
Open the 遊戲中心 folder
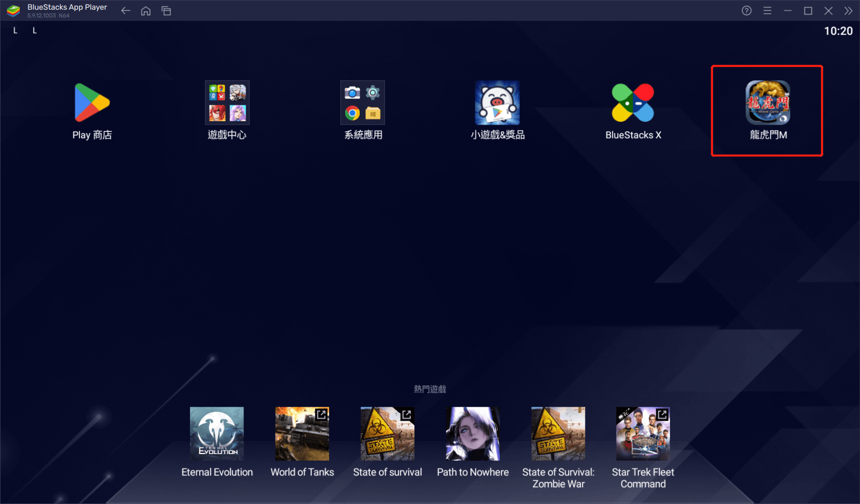coord(227,102)
